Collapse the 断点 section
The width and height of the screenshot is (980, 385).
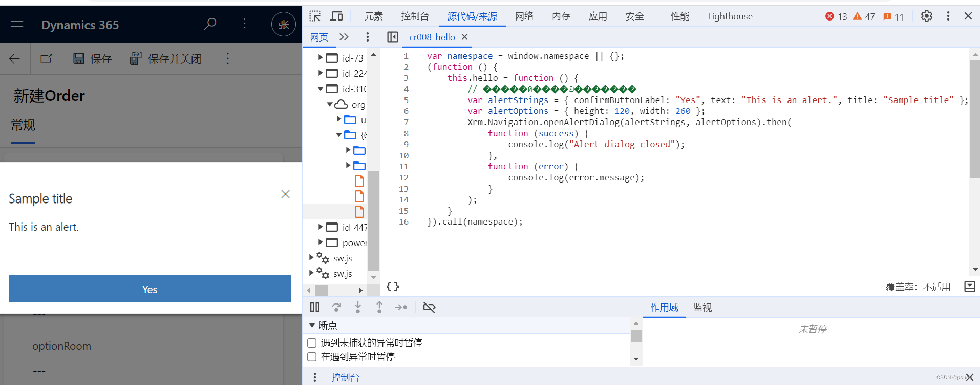(312, 326)
